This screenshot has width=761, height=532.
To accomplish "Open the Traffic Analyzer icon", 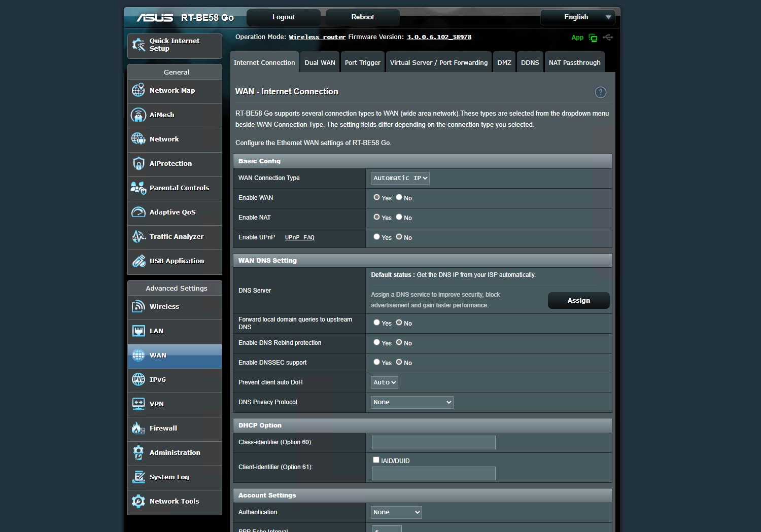I will pos(139,236).
